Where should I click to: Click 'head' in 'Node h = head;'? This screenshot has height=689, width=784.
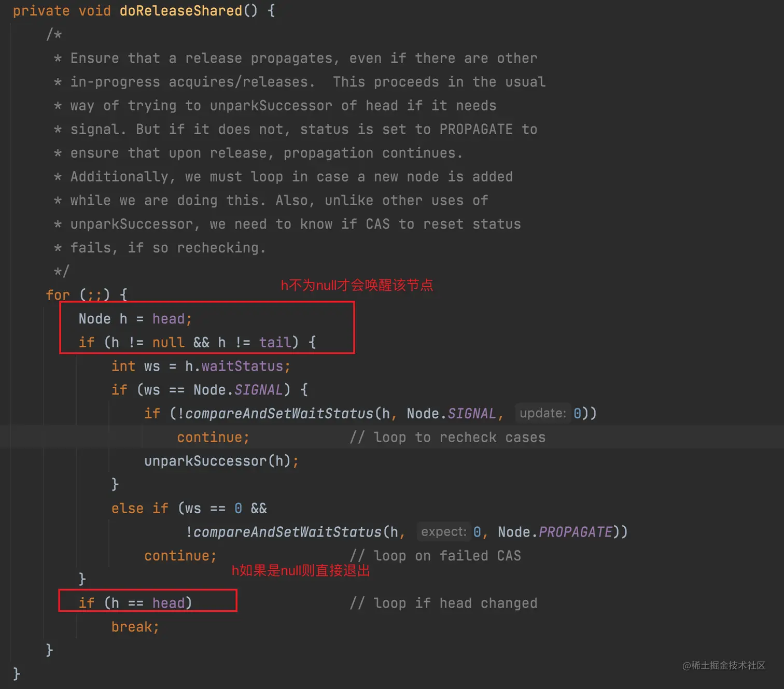click(169, 319)
